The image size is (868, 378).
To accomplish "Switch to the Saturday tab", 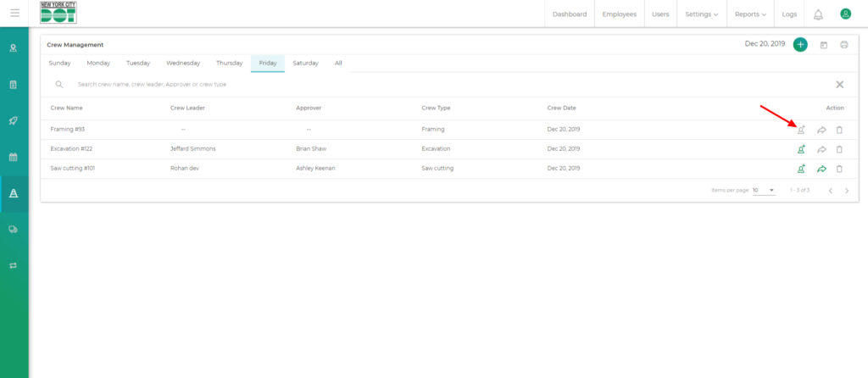I will [305, 63].
